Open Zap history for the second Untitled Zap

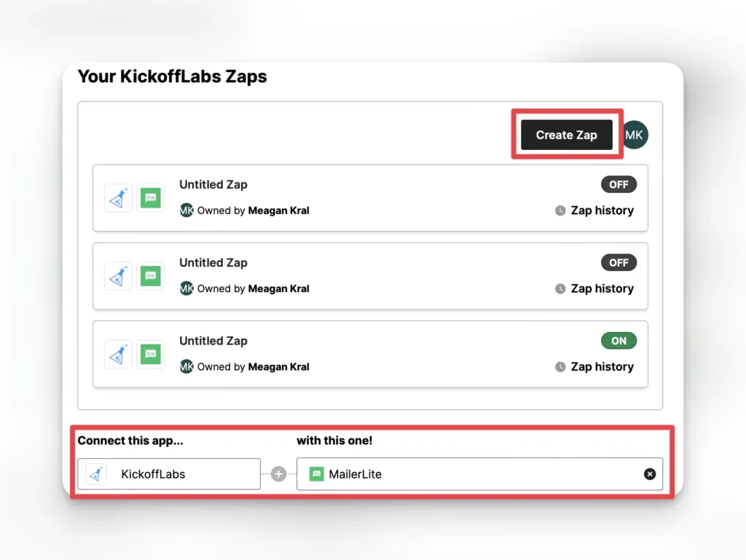602,288
